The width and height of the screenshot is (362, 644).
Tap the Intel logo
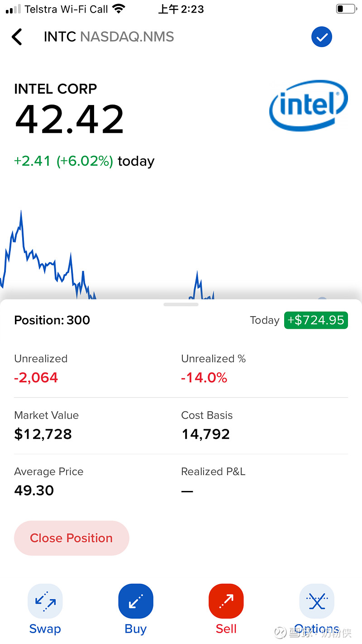tap(308, 105)
